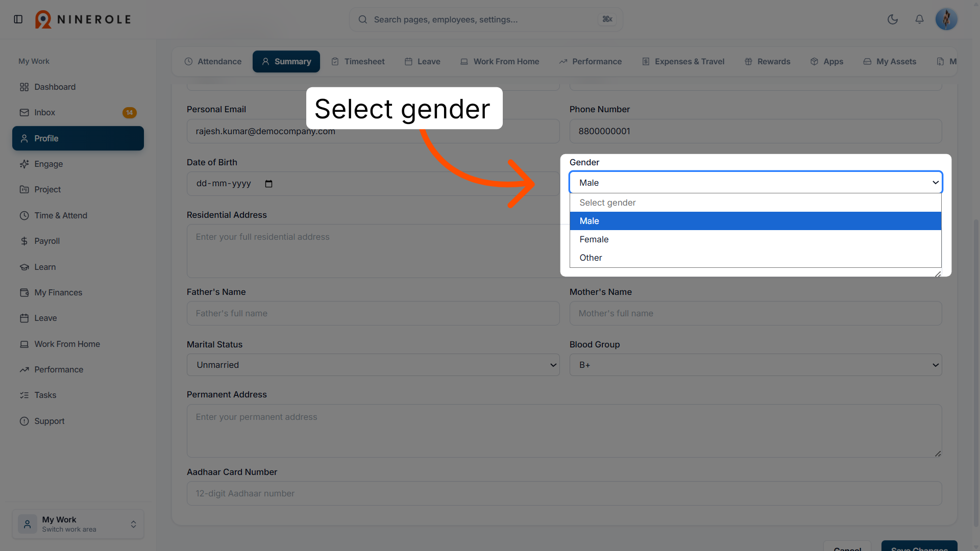The height and width of the screenshot is (551, 980).
Task: Collapse the sidebar using the panel icon
Action: [18, 19]
